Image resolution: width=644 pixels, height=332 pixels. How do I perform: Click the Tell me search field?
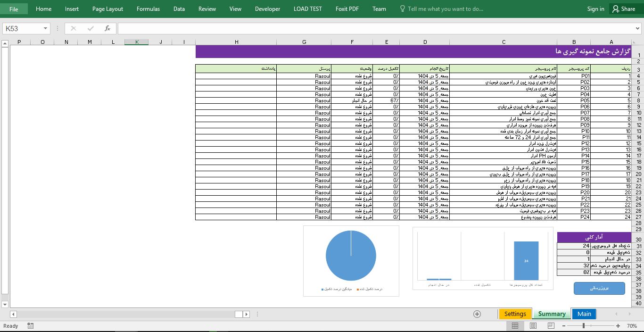pyautogui.click(x=445, y=8)
